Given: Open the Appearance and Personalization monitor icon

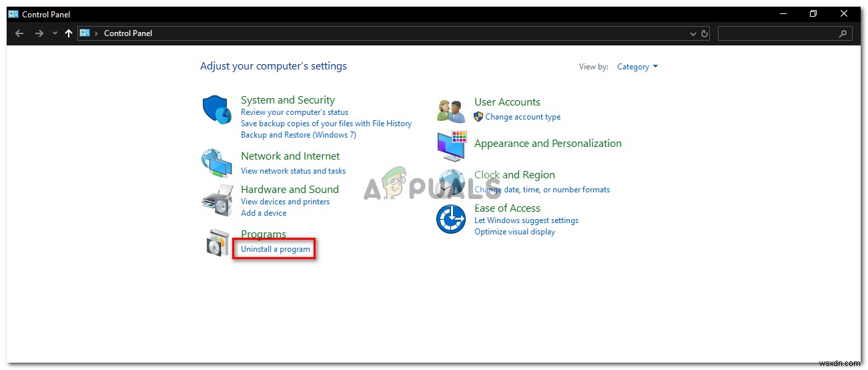Looking at the screenshot, I should click(x=452, y=146).
